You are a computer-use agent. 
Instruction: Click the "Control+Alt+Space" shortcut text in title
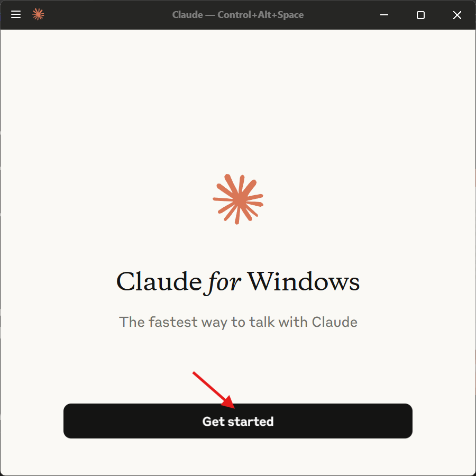pos(260,15)
